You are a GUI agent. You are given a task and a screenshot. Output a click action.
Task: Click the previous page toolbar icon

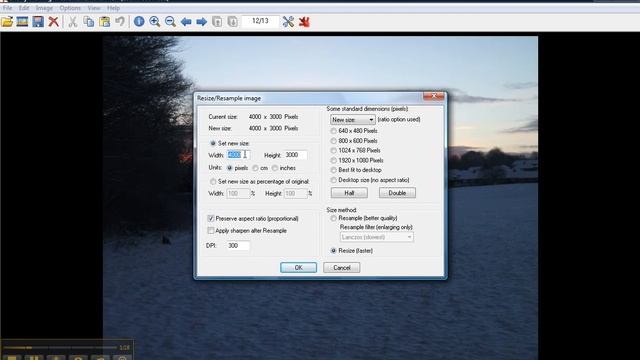point(217,22)
